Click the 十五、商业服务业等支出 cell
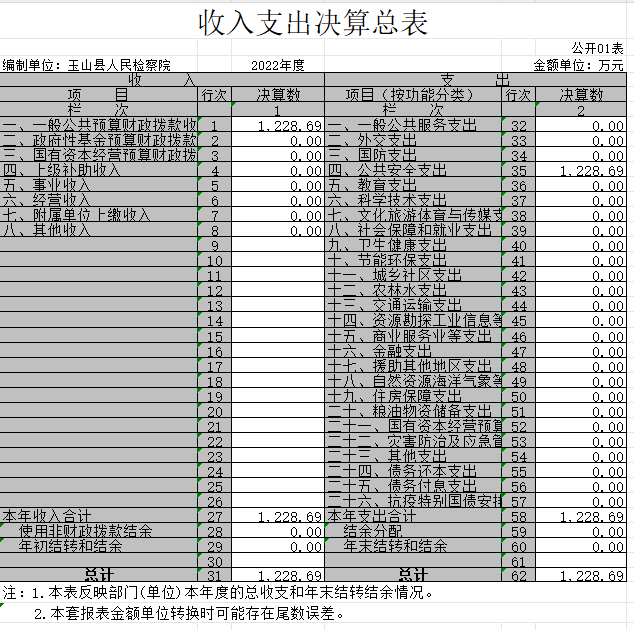The height and width of the screenshot is (630, 634). click(x=413, y=335)
